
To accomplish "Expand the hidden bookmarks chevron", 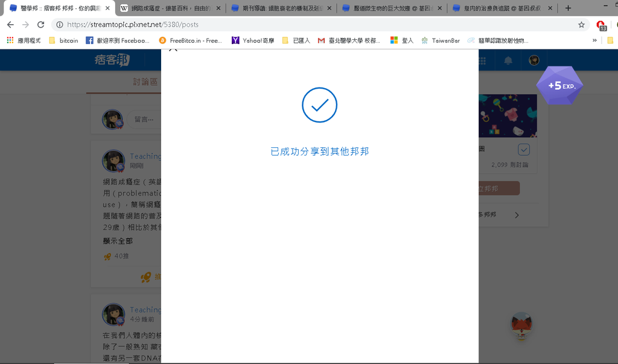I will [x=594, y=40].
